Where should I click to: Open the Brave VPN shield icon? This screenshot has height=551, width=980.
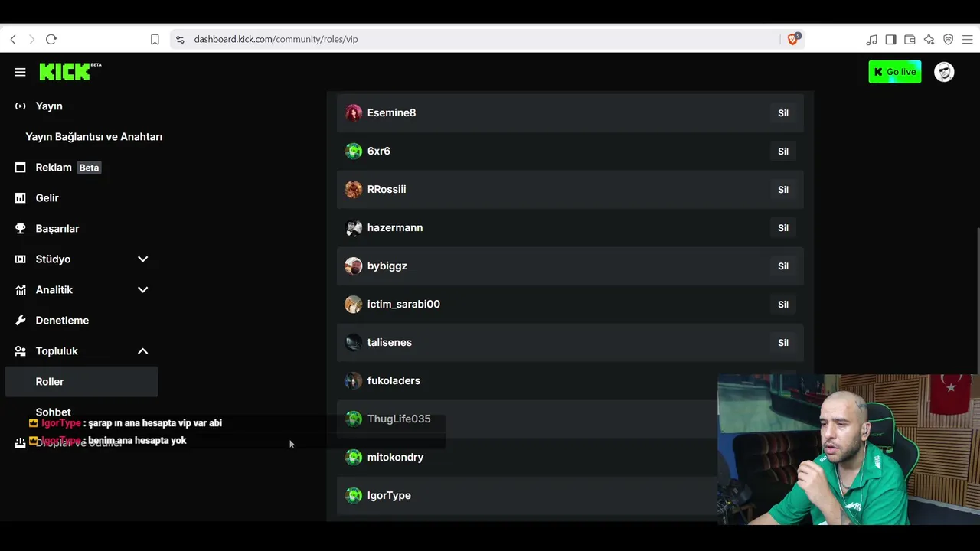[948, 39]
